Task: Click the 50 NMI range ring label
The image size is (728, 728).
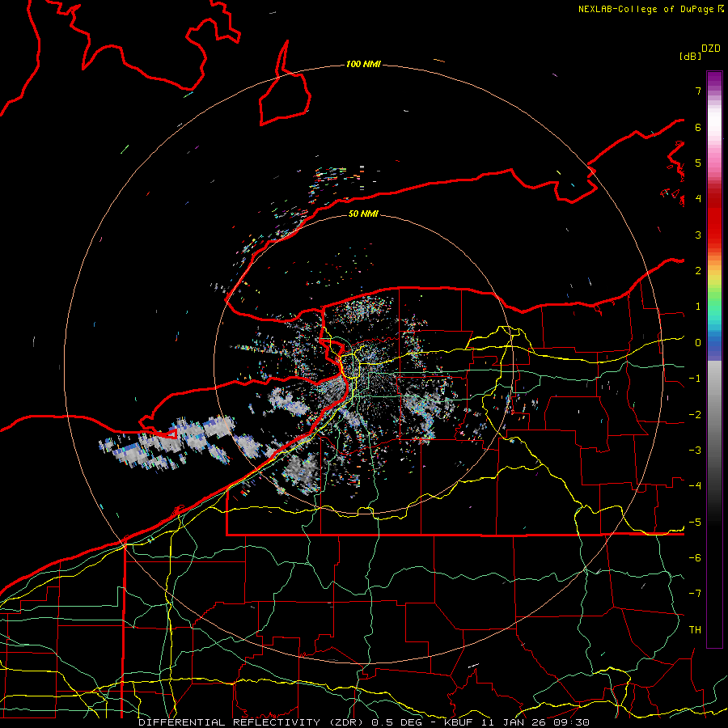Action: [363, 214]
